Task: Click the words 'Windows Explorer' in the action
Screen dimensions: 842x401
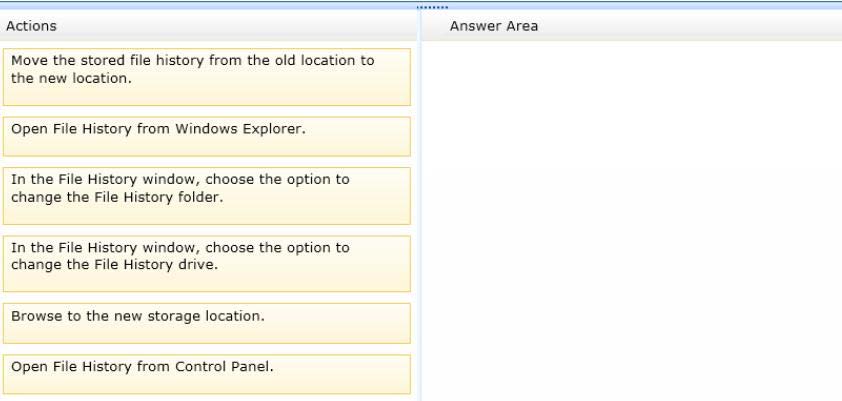Action: pos(240,129)
